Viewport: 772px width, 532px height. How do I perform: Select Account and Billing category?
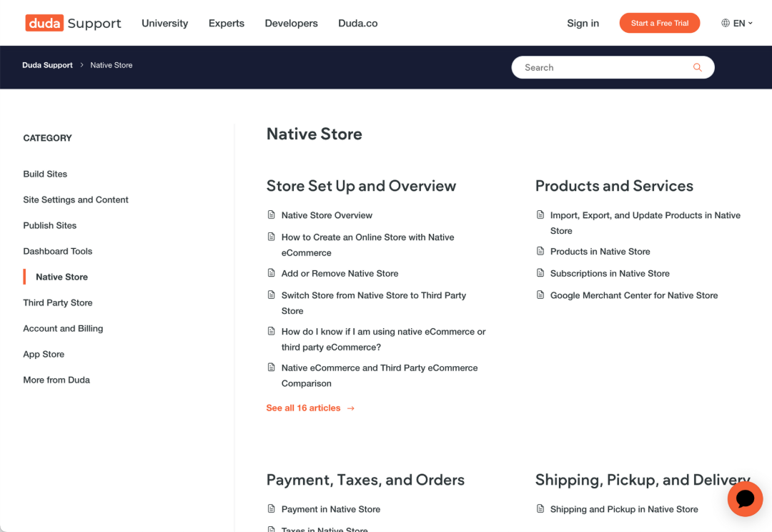[x=63, y=328]
